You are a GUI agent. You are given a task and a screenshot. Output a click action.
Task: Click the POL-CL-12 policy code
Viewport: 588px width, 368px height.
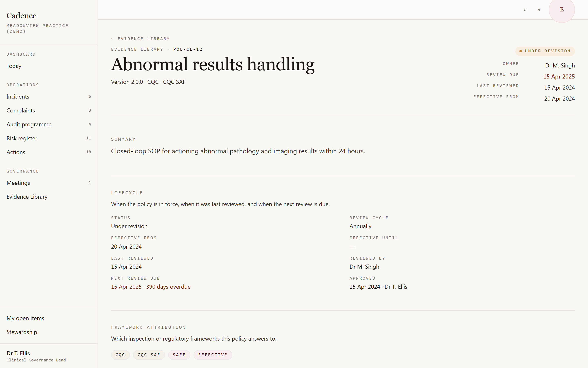click(x=188, y=49)
